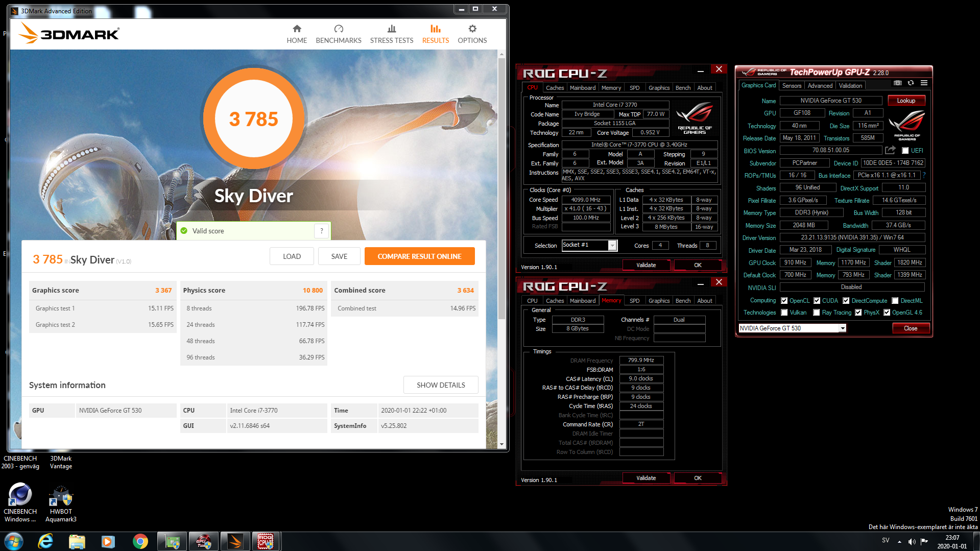The width and height of the screenshot is (980, 551).
Task: Click Bus Interface question mark in GPU-Z
Action: coord(924,175)
